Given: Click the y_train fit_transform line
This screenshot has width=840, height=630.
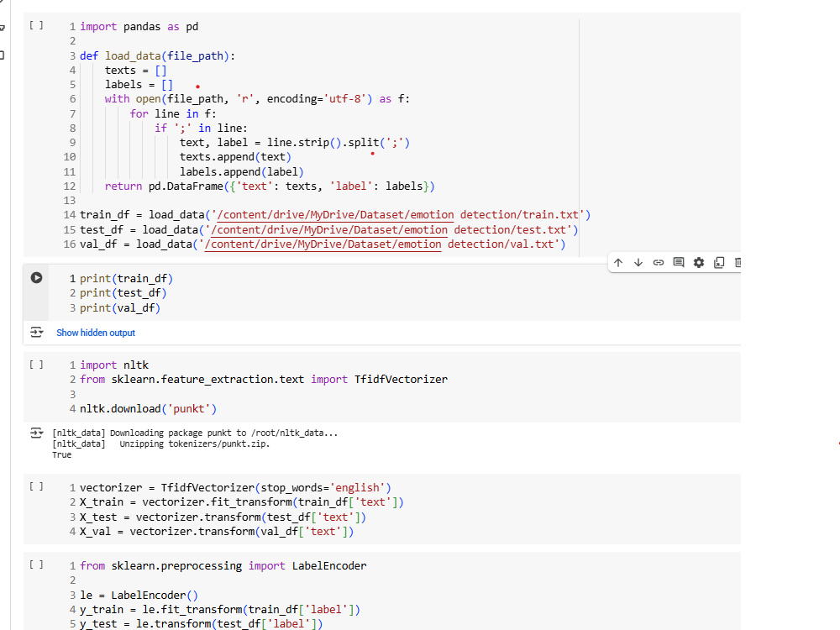Looking at the screenshot, I should click(x=220, y=610).
